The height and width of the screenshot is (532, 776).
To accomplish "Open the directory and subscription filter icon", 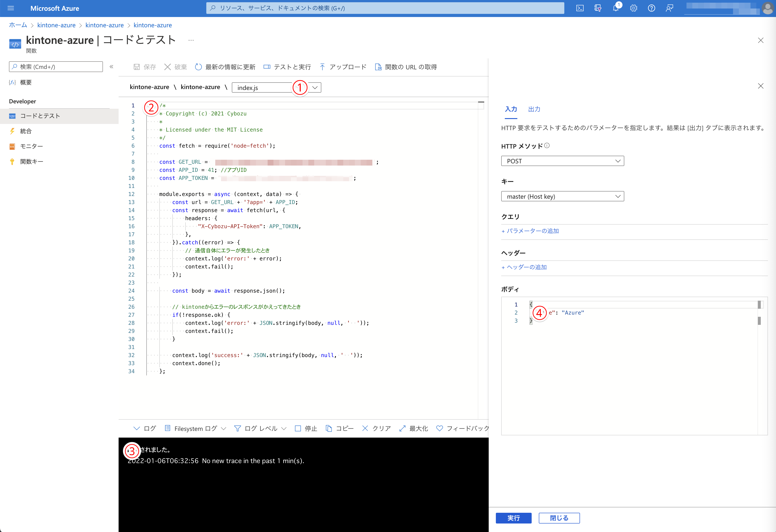I will 598,8.
